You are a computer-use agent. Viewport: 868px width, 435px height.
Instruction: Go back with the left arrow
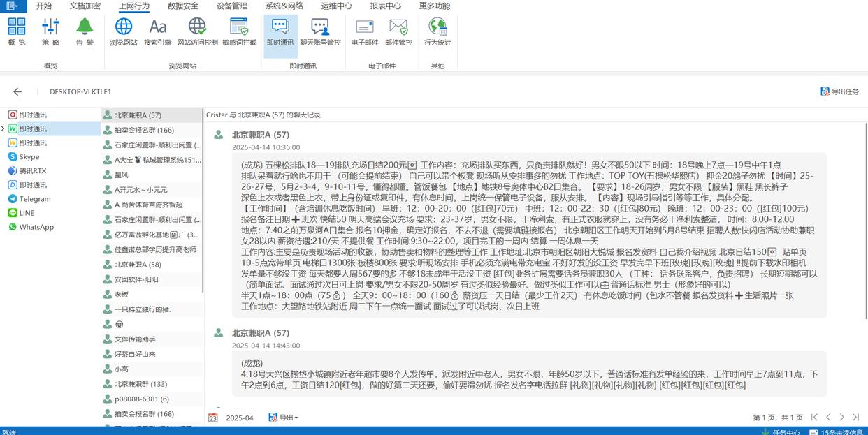[17, 91]
